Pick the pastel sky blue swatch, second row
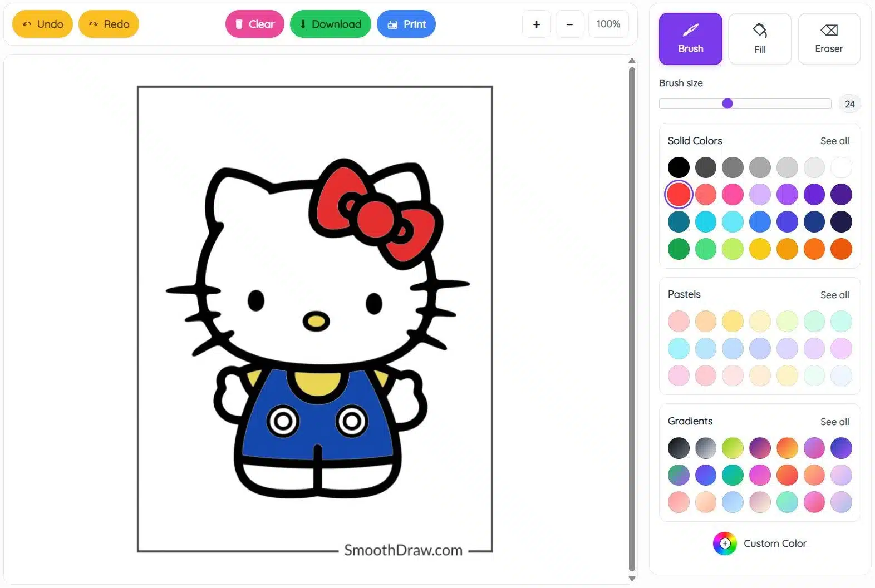This screenshot has width=875, height=588. (706, 348)
